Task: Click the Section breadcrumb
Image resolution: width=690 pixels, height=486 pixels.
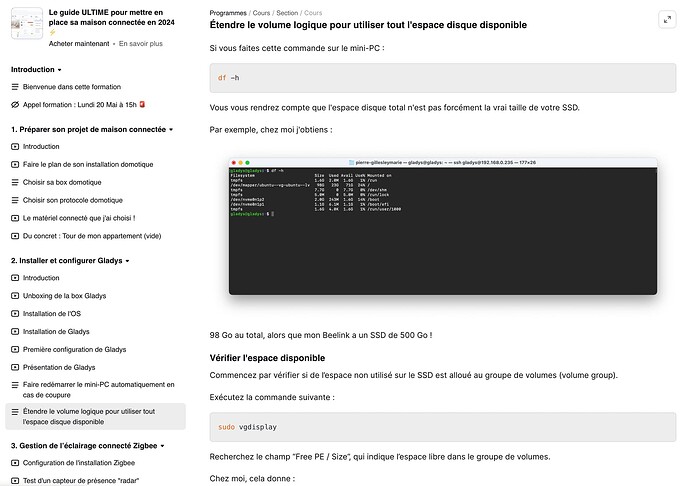Action: pos(287,13)
